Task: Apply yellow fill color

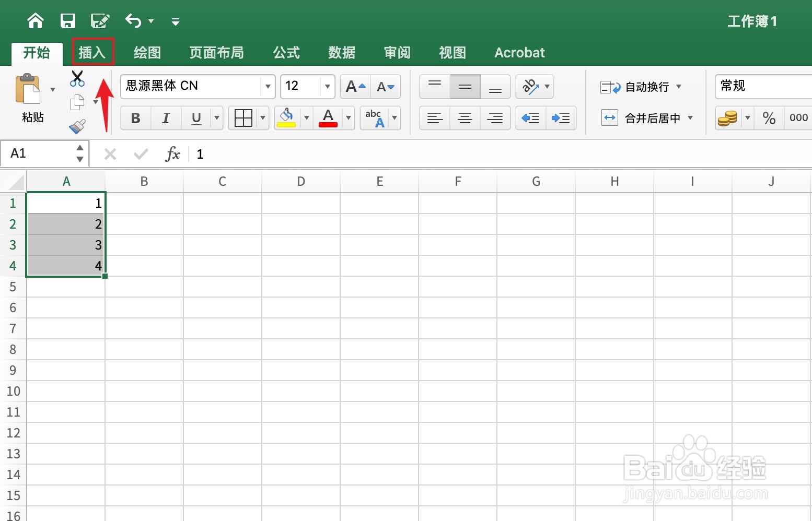Action: tap(286, 118)
